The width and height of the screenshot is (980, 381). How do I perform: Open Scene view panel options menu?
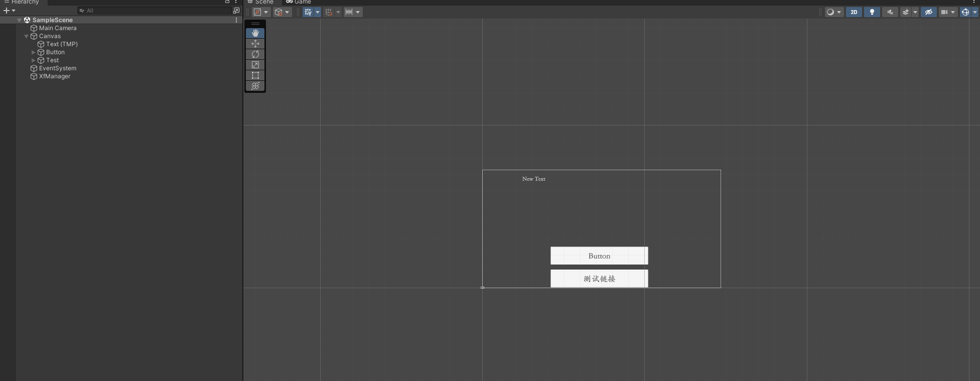[x=974, y=2]
